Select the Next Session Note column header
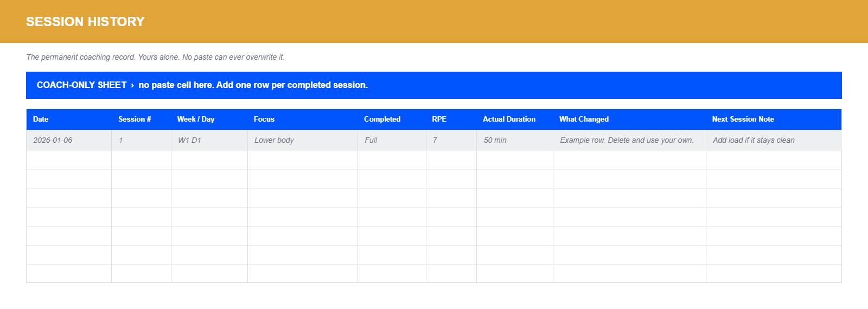 pos(774,119)
